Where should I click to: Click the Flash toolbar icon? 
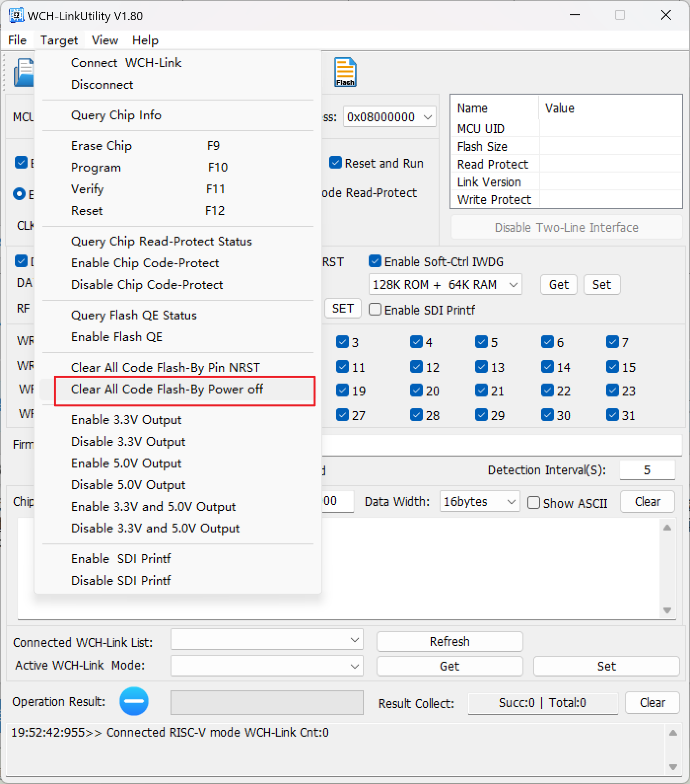(x=345, y=72)
